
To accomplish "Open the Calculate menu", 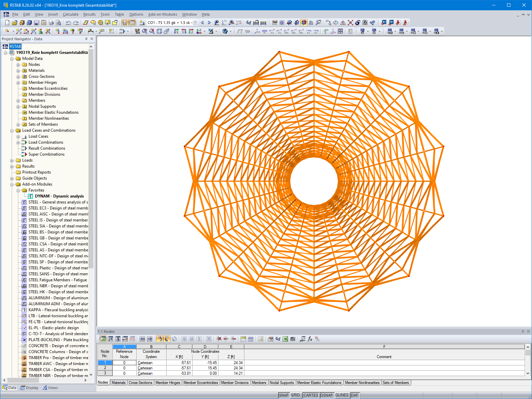I will click(70, 14).
